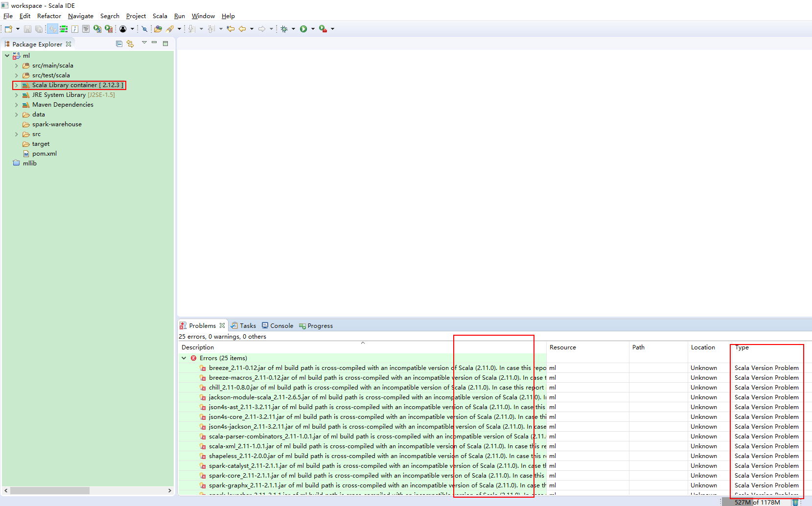Viewport: 812px width, 506px height.
Task: Collapse the ml project node
Action: [7, 55]
